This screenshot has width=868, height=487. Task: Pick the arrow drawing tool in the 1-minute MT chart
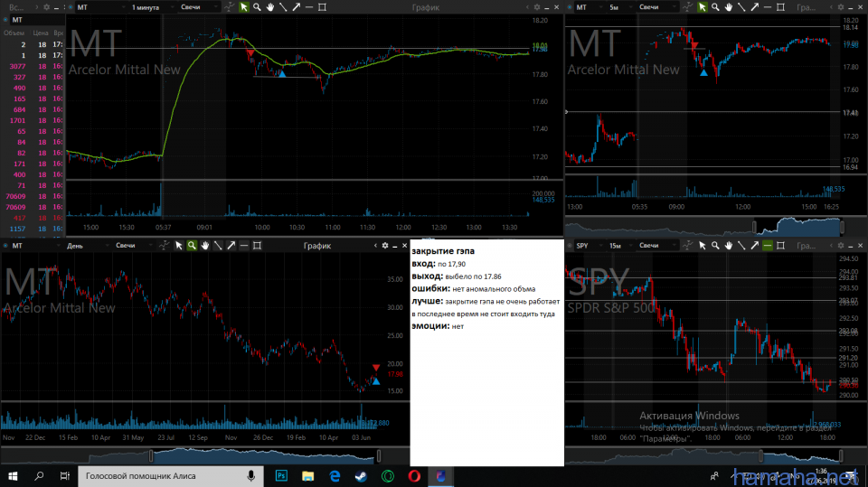(x=296, y=7)
